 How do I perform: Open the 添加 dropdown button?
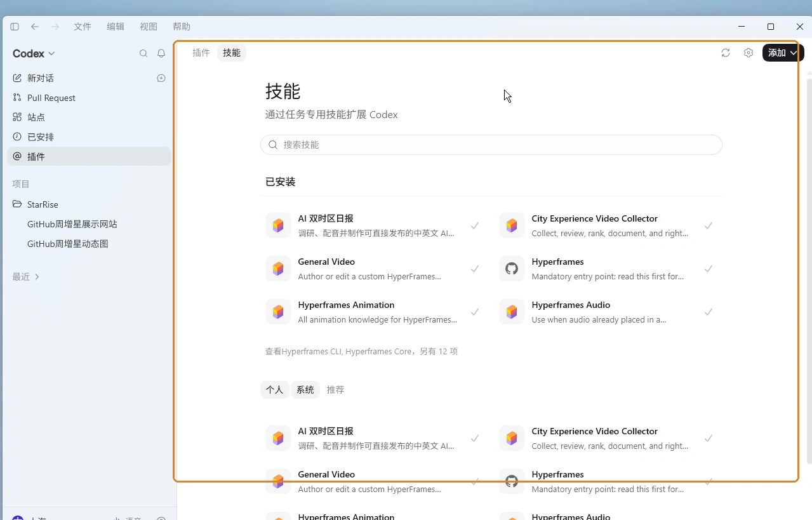point(783,53)
